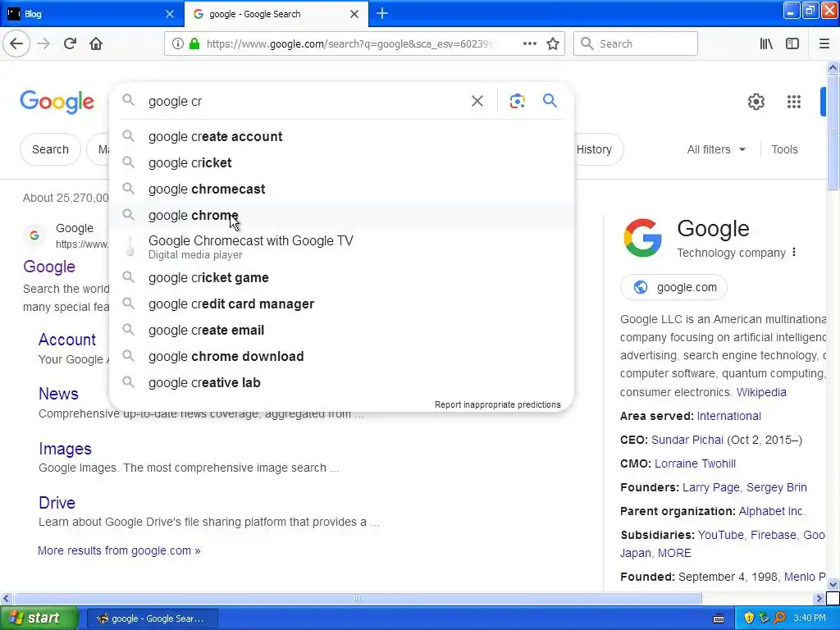Click the green padlock security icon
Viewport: 840px width, 630px height.
tap(194, 43)
